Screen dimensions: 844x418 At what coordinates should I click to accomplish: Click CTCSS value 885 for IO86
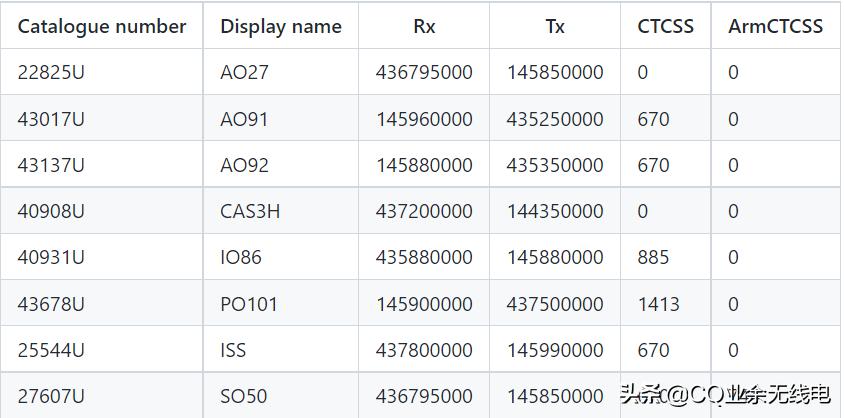(x=653, y=257)
